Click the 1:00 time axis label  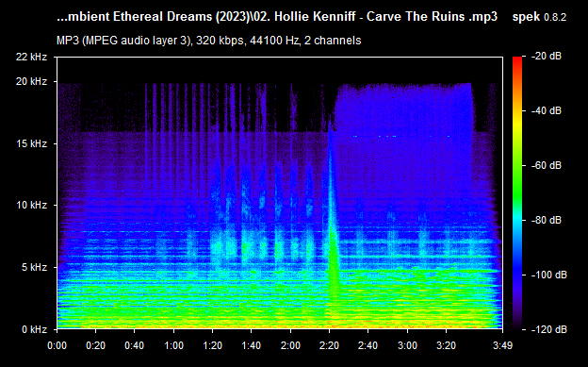pos(173,345)
